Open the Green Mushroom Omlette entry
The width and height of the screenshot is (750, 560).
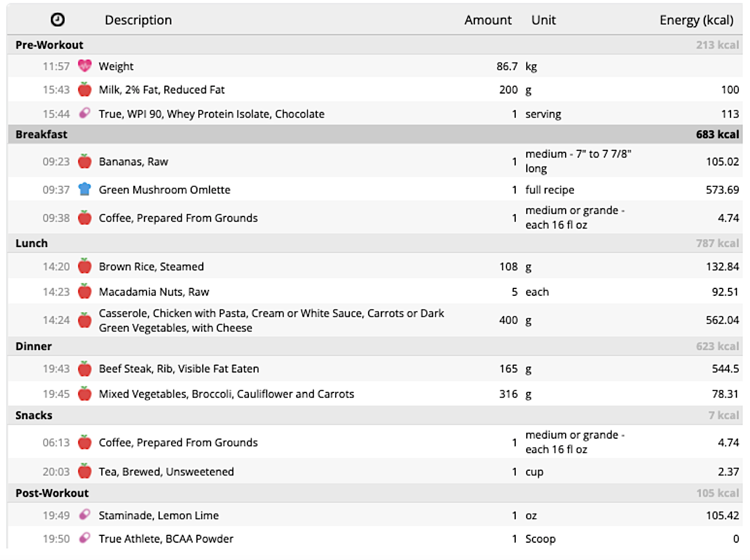pos(164,190)
